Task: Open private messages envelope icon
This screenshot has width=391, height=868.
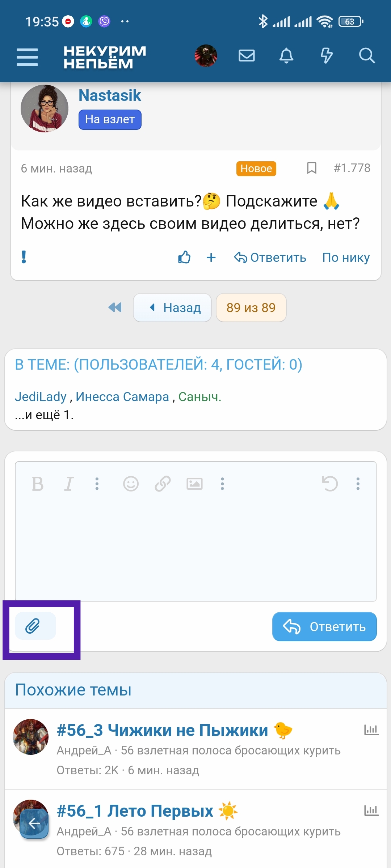Action: click(x=247, y=56)
